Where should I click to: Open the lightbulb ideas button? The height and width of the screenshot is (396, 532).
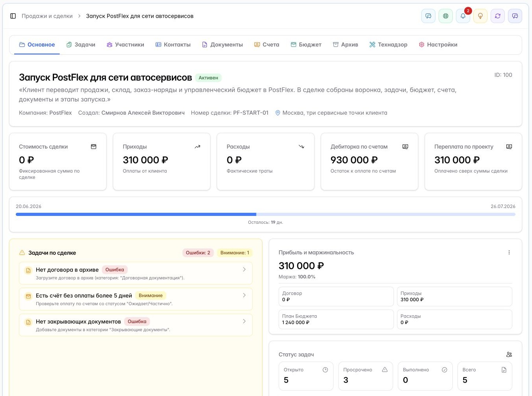(480, 16)
